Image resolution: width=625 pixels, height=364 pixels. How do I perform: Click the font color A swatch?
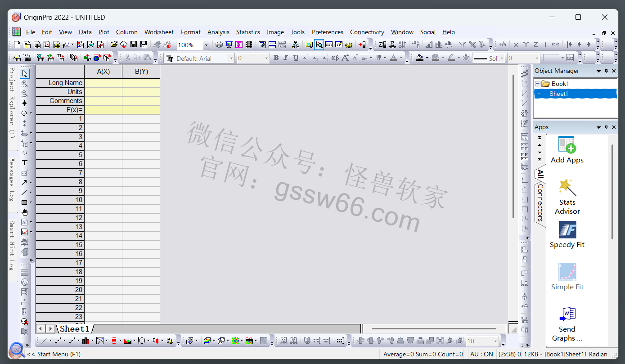[394, 58]
